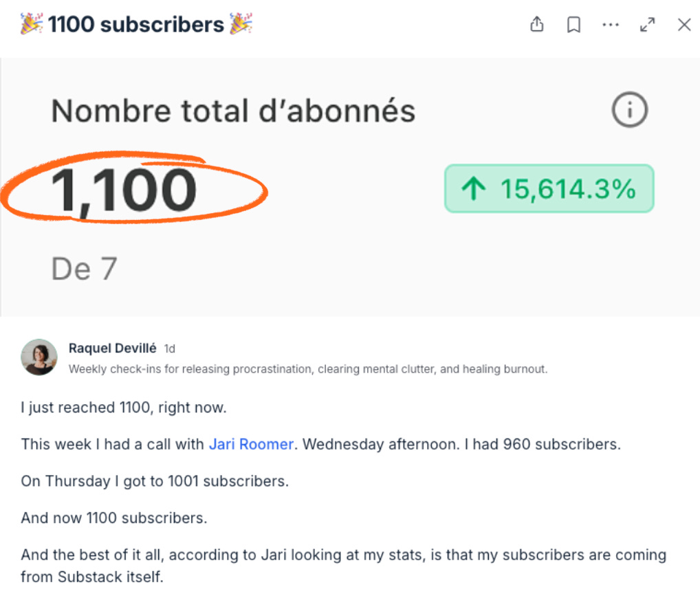The width and height of the screenshot is (700, 598).
Task: Click the publication tagline about weekly check-ins
Action: (x=308, y=369)
